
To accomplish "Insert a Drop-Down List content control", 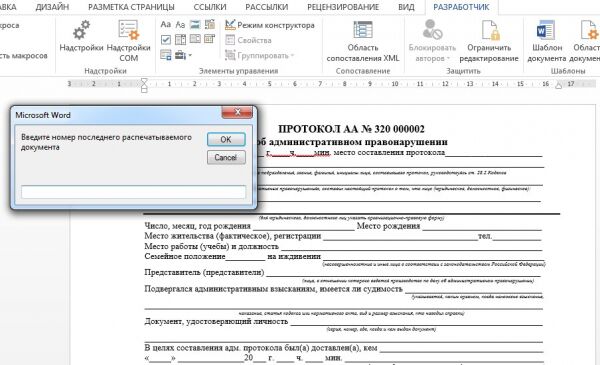I will tap(195, 39).
